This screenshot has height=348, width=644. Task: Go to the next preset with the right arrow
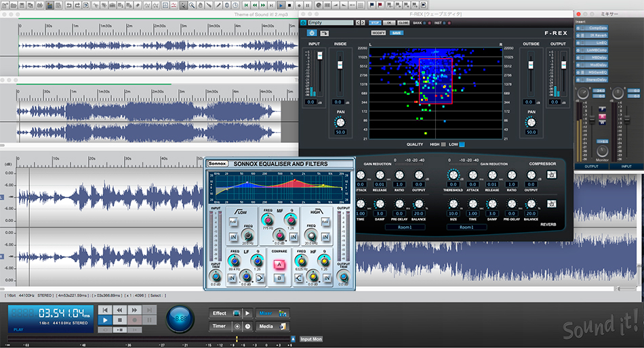pyautogui.click(x=363, y=22)
